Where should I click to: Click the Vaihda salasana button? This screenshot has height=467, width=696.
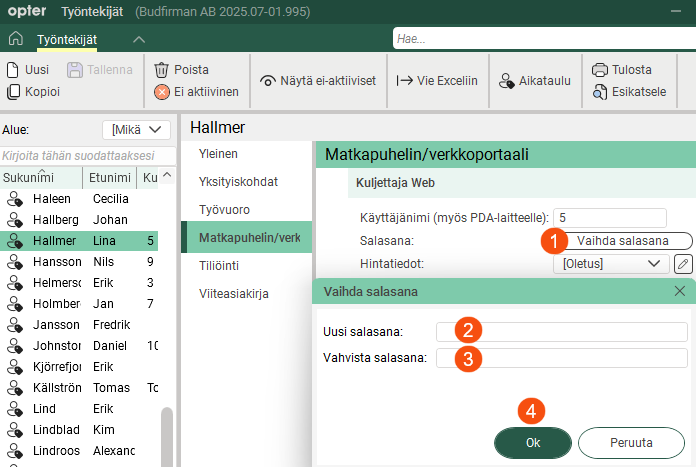pos(622,241)
